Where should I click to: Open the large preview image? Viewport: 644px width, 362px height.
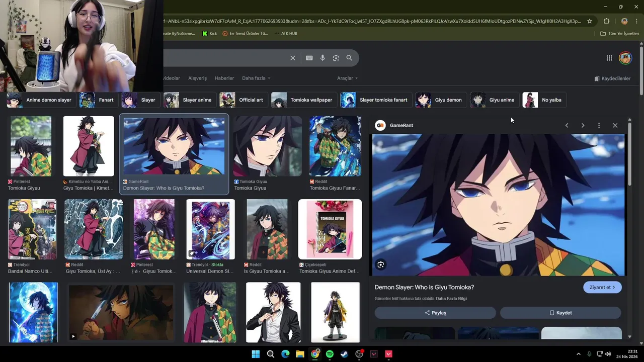tap(498, 205)
